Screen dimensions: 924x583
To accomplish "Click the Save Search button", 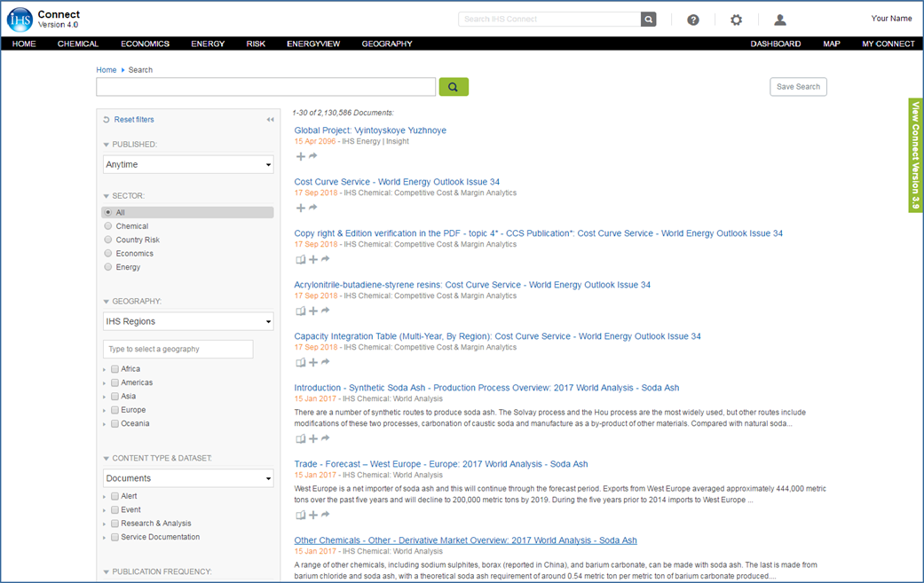I will click(x=798, y=86).
